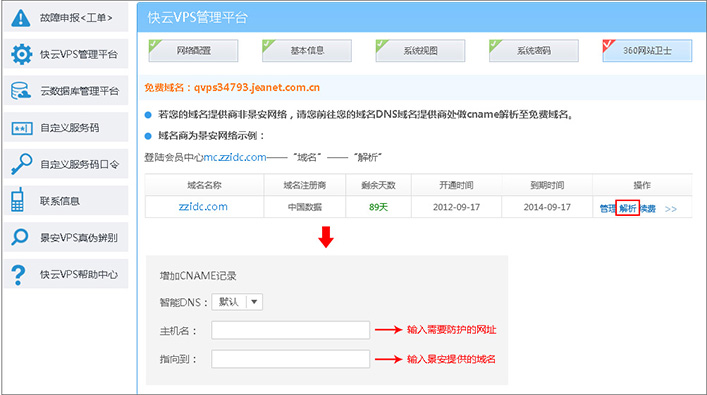Screen dimensions: 707x395
Task: Open 景安VPS真伪辨别 sidebar entry
Action: (66, 237)
